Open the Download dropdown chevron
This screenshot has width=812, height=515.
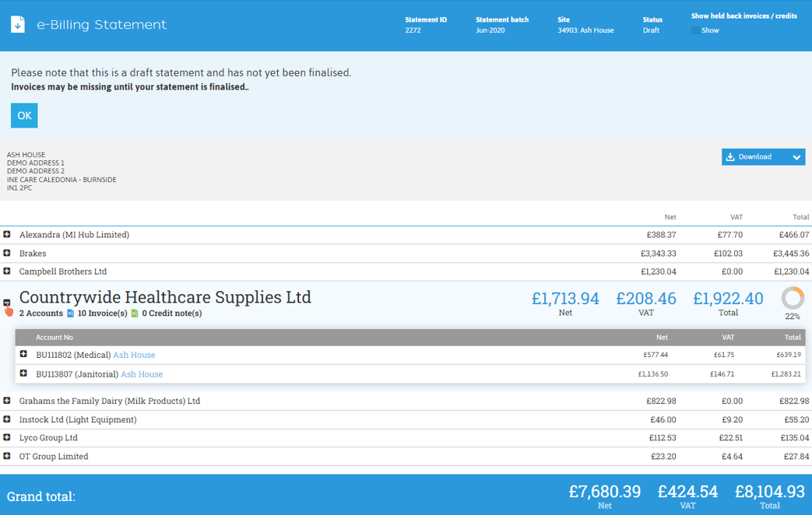click(796, 157)
